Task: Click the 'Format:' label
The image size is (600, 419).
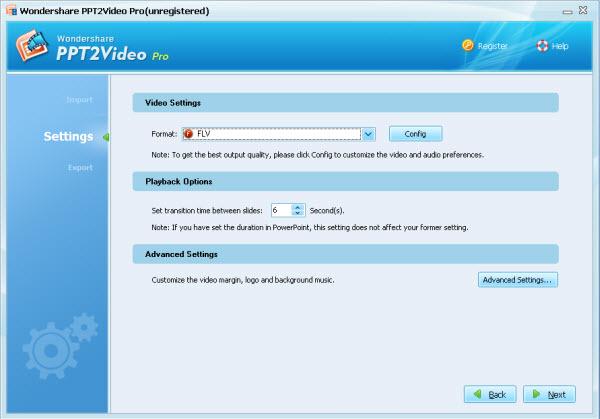Action: (164, 134)
